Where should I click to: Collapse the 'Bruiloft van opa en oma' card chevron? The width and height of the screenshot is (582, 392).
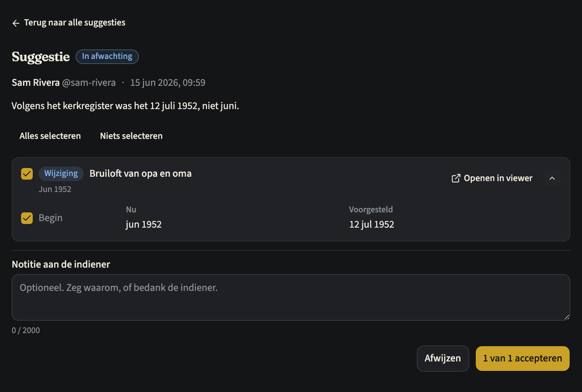tap(552, 178)
